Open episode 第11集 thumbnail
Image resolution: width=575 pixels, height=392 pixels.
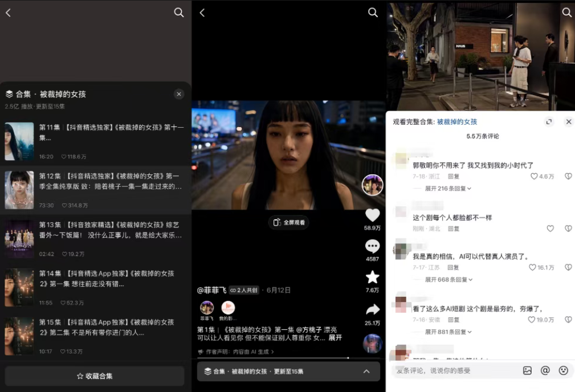19,141
